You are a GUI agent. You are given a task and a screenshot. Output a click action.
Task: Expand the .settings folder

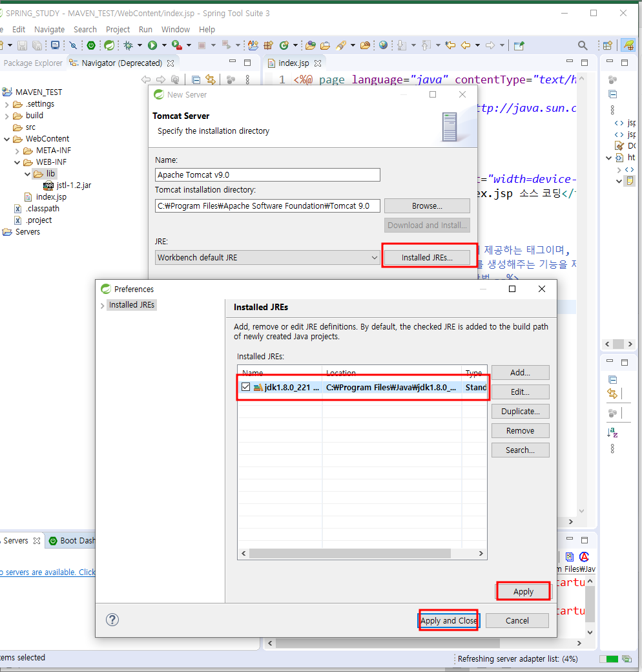pos(6,104)
